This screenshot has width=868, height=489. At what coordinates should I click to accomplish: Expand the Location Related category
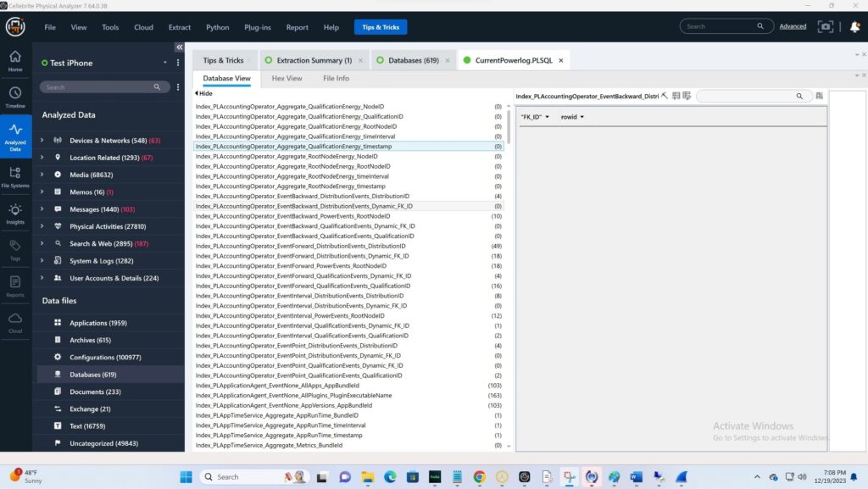click(x=42, y=158)
